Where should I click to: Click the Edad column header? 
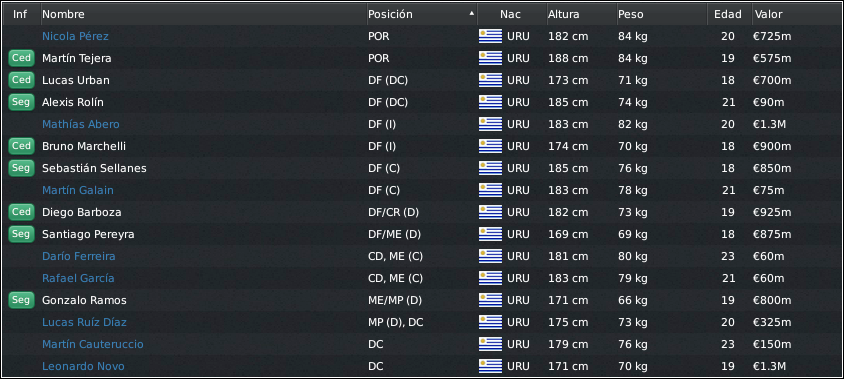[729, 15]
